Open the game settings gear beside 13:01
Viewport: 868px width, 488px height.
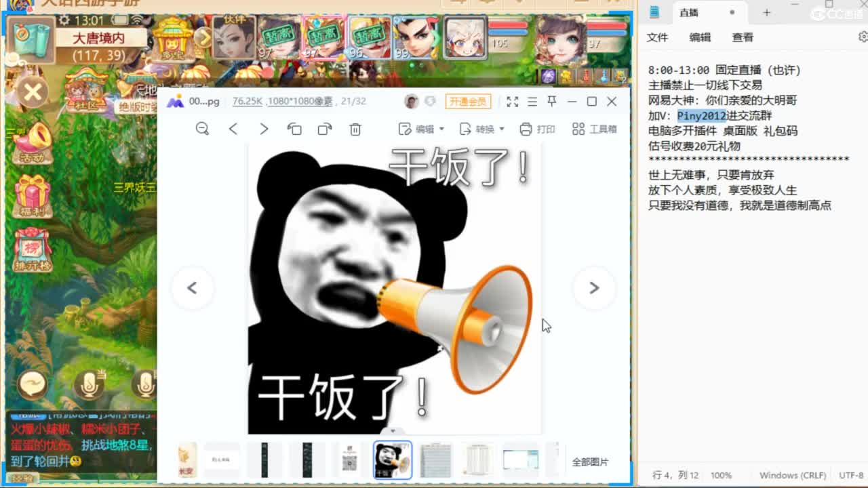(64, 20)
